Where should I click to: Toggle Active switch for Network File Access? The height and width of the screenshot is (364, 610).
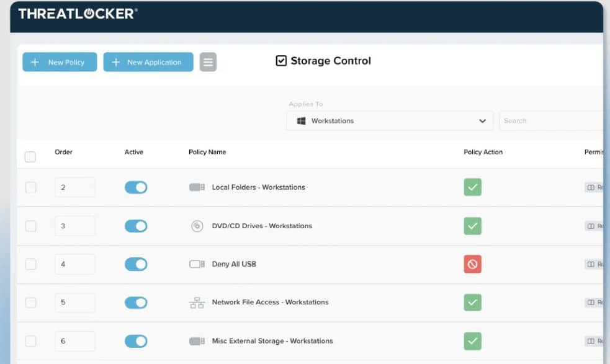pyautogui.click(x=136, y=303)
